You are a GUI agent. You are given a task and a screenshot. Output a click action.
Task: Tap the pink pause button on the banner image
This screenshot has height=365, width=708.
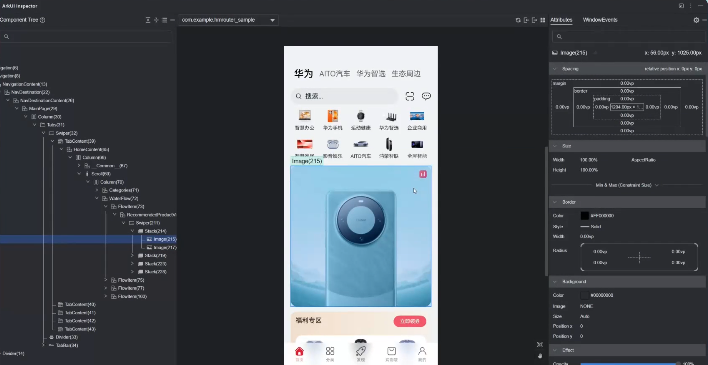pos(423,174)
